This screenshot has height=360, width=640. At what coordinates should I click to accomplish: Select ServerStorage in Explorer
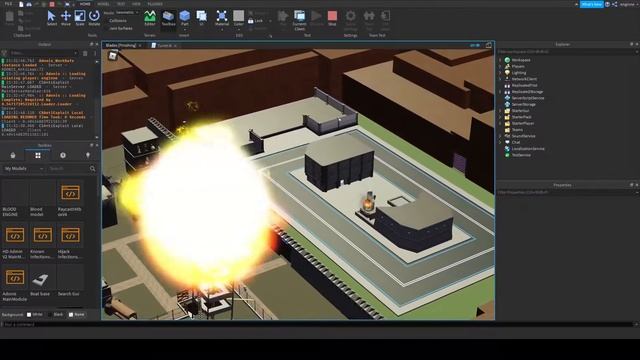click(524, 104)
